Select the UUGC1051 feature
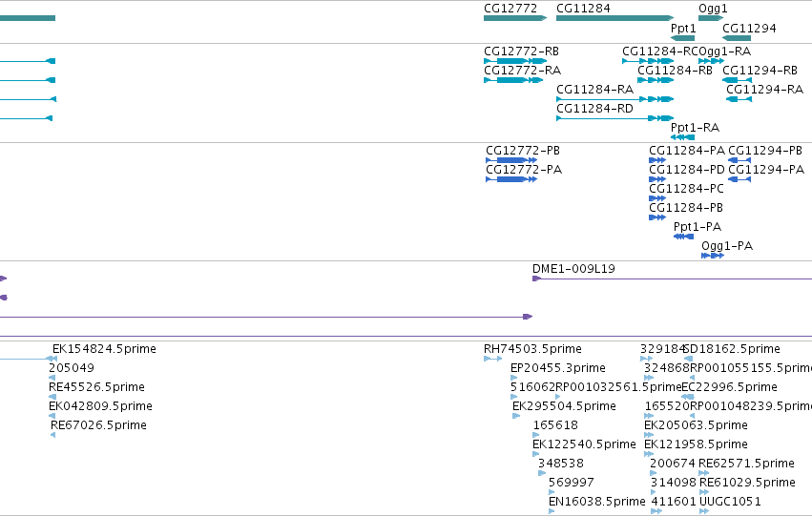Viewport: 812px width, 516px height. tap(704, 511)
